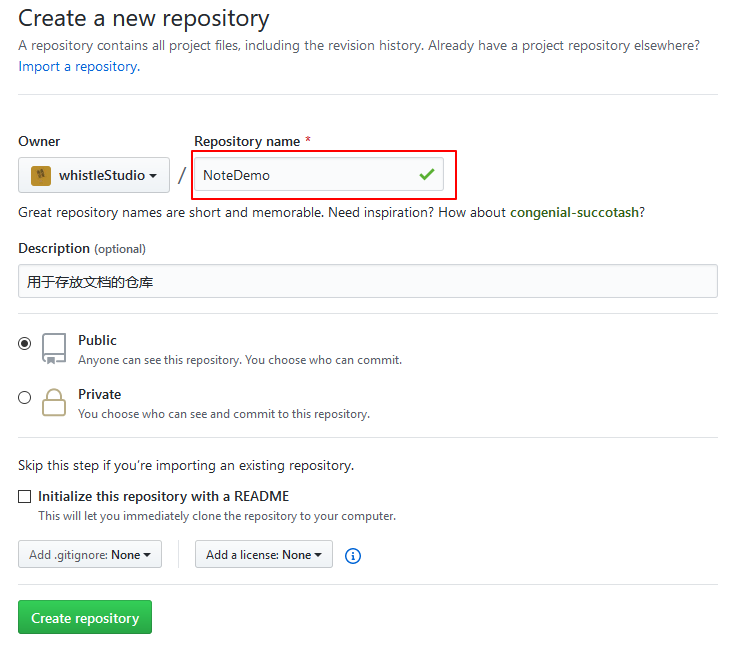Click the whistleStudio owner avatar icon

[x=41, y=176]
